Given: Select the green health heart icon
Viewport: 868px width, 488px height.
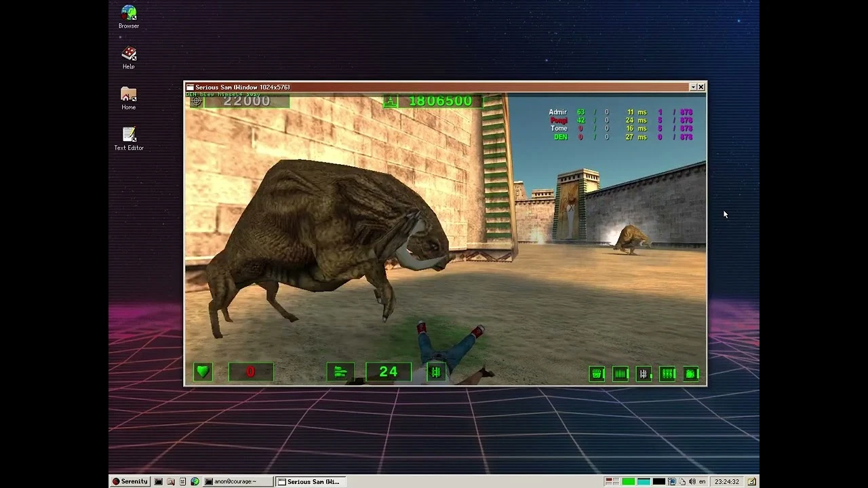Looking at the screenshot, I should coord(203,371).
